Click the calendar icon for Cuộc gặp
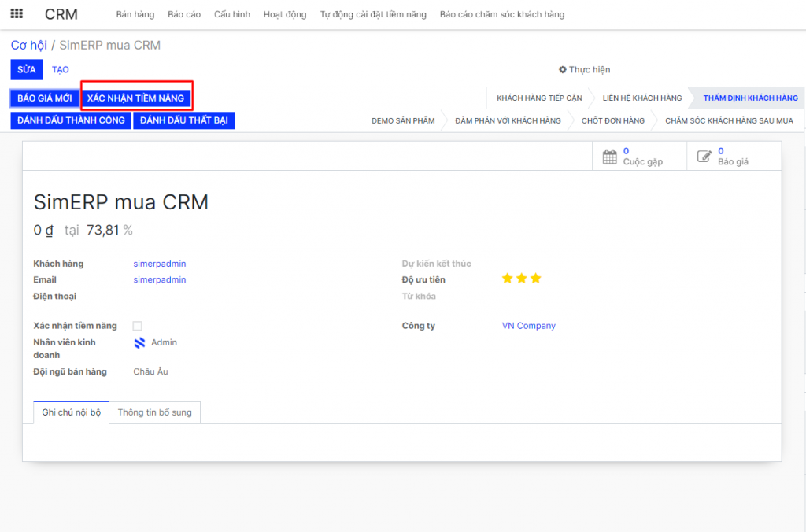Screen dimensions: 806x532 click(610, 157)
